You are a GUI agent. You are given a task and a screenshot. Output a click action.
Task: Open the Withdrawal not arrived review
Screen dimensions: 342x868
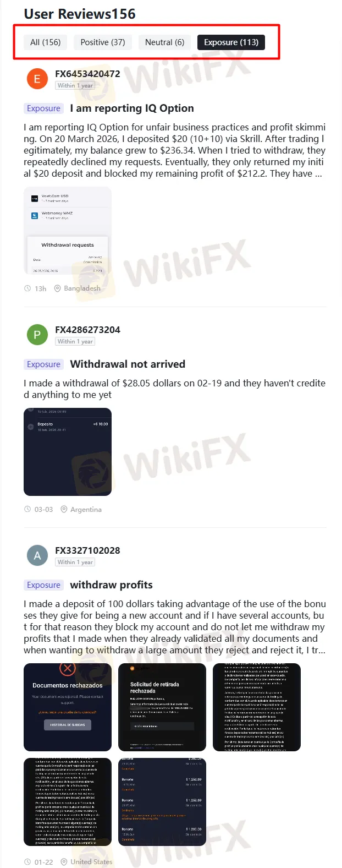(x=128, y=364)
